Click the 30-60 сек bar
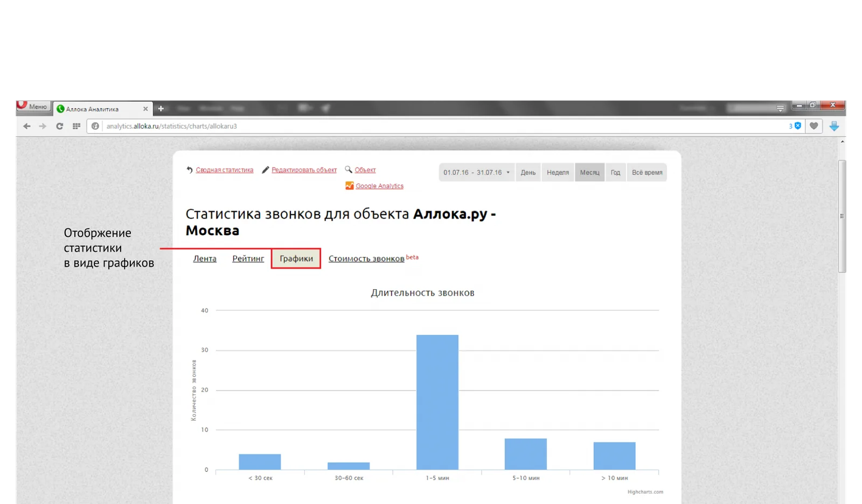Image resolution: width=862 pixels, height=504 pixels. (x=349, y=466)
